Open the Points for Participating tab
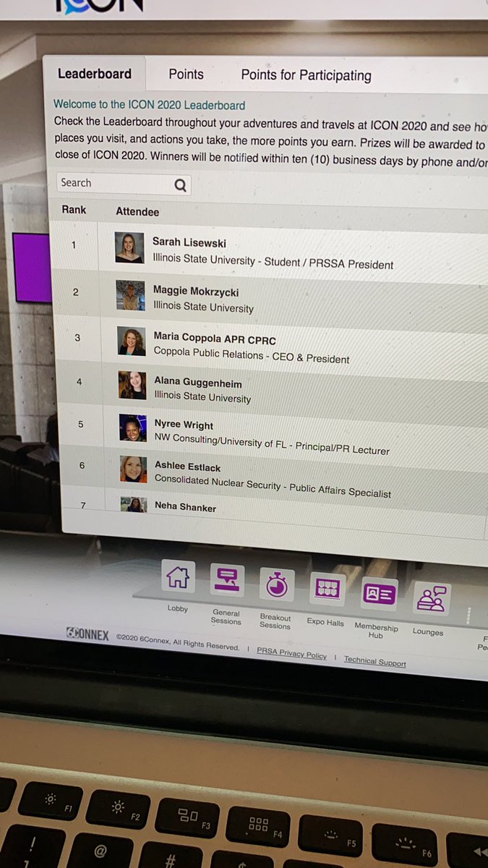488x868 pixels. coord(306,75)
